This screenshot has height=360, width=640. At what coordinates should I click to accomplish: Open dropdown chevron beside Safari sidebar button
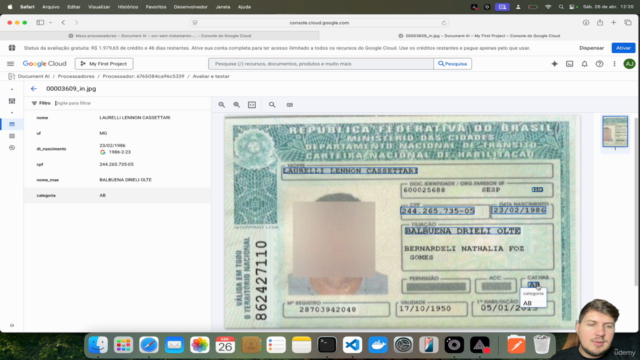[x=50, y=23]
